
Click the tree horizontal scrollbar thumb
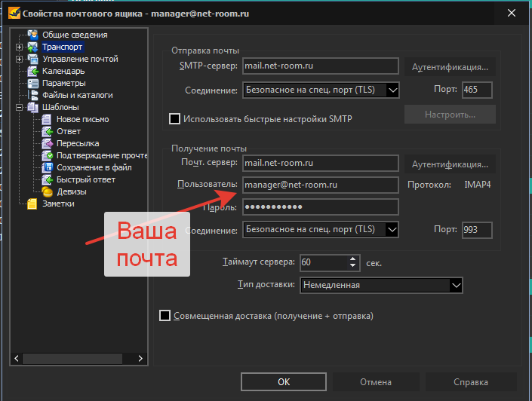pyautogui.click(x=72, y=359)
